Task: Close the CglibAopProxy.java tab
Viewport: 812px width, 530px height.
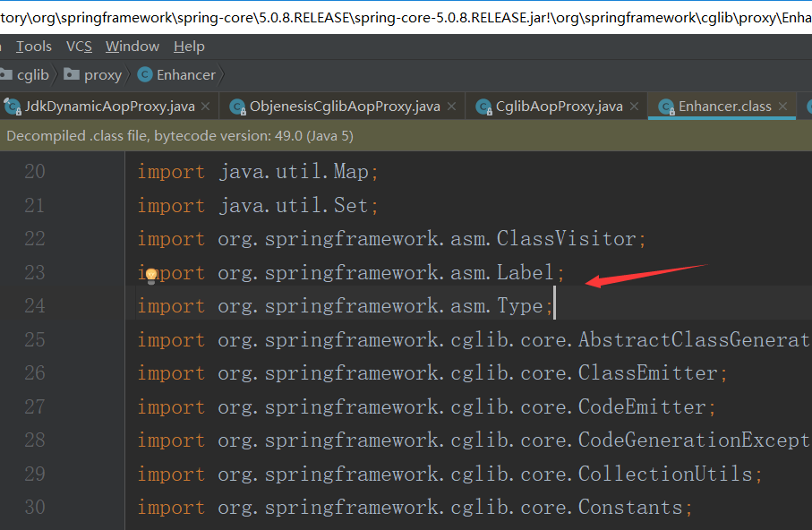Action: click(635, 107)
